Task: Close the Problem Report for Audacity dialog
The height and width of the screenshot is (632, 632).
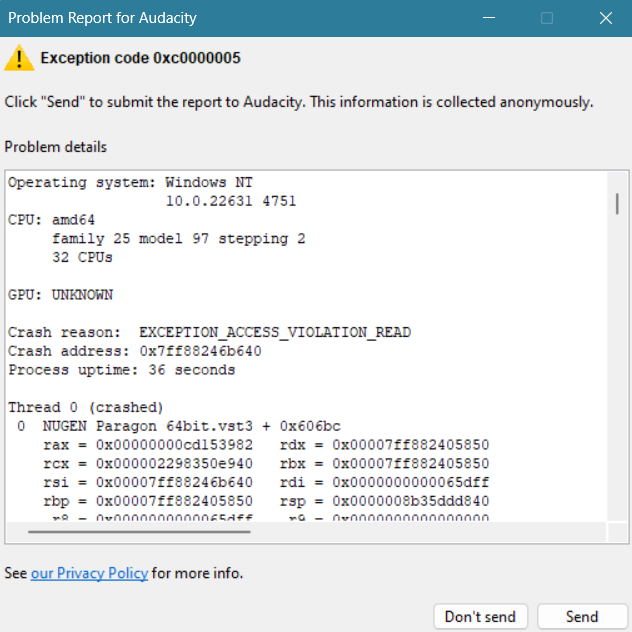Action: [605, 18]
